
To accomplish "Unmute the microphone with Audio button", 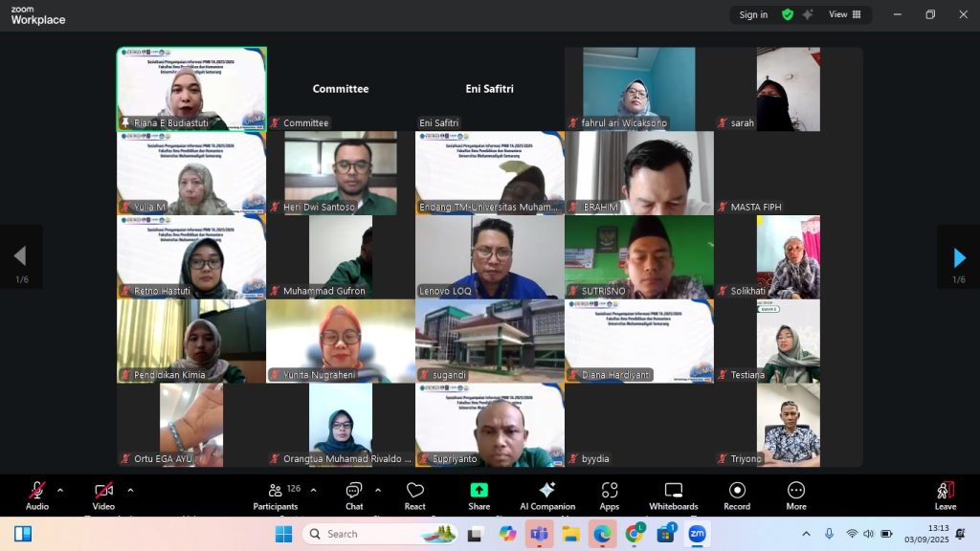I will (37, 496).
